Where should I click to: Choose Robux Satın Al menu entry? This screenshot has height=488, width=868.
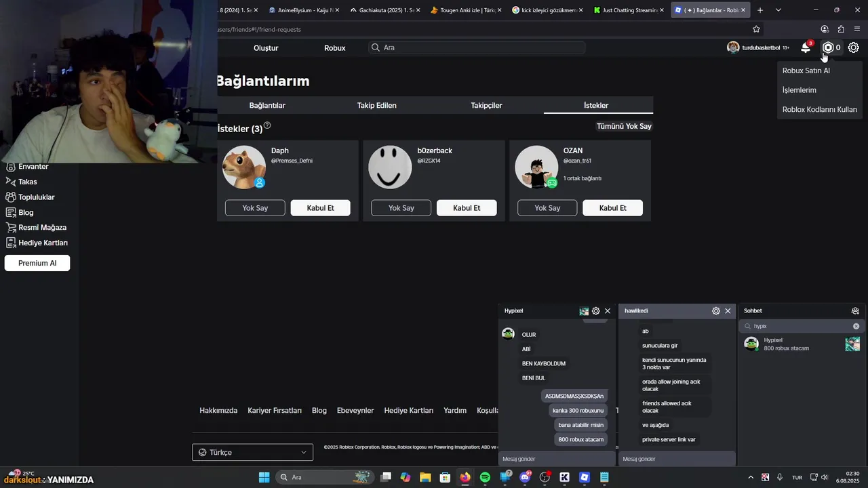806,70
